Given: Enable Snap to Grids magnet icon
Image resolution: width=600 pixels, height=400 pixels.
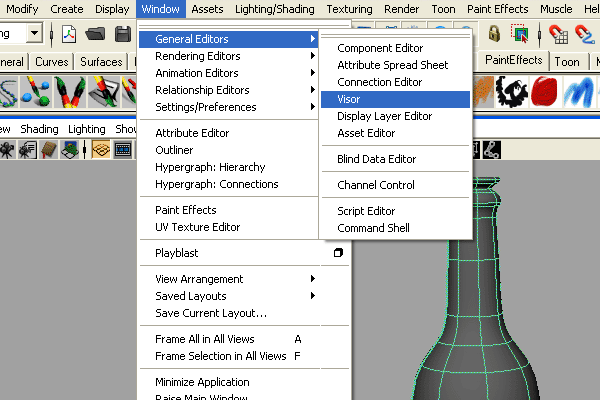Looking at the screenshot, I should click(x=558, y=34).
